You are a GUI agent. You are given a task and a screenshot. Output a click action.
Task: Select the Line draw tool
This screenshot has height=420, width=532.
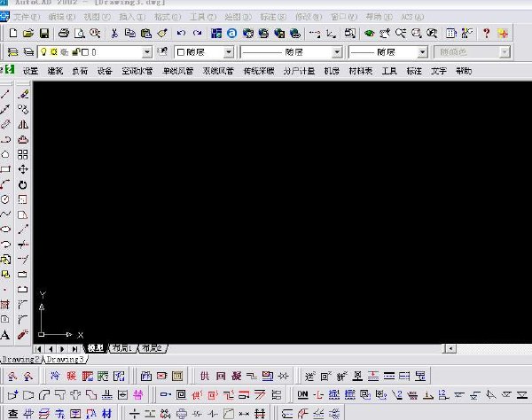pyautogui.click(x=5, y=94)
